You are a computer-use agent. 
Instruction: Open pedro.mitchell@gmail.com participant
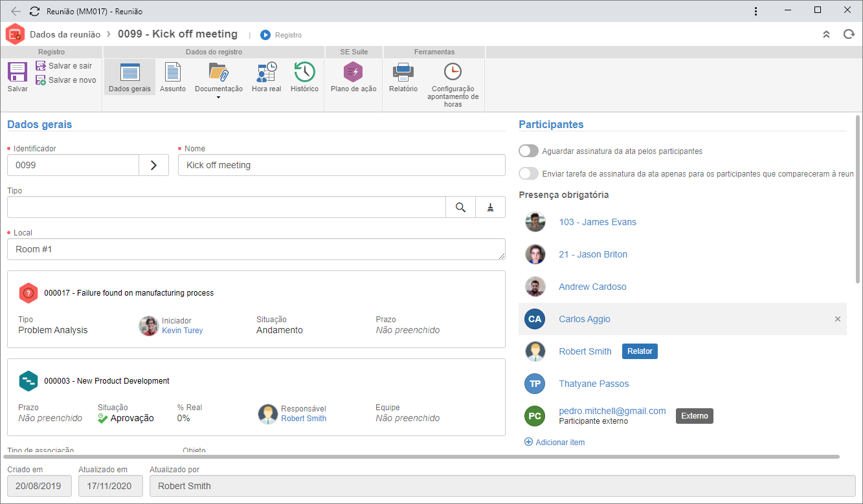(x=612, y=411)
